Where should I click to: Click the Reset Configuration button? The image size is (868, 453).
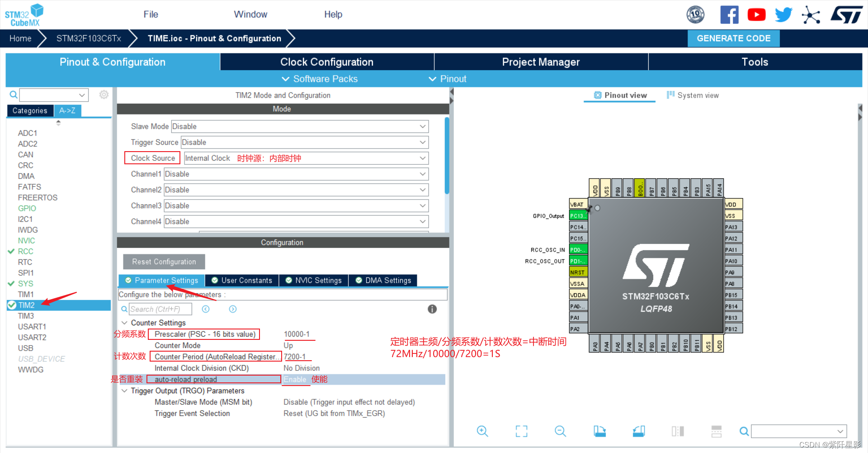(164, 262)
